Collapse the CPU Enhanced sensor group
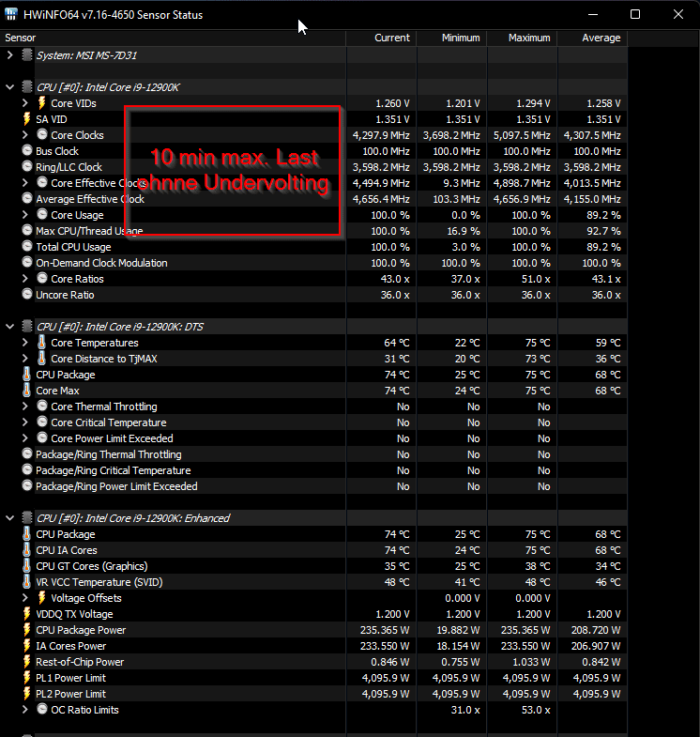The width and height of the screenshot is (700, 737). point(10,518)
